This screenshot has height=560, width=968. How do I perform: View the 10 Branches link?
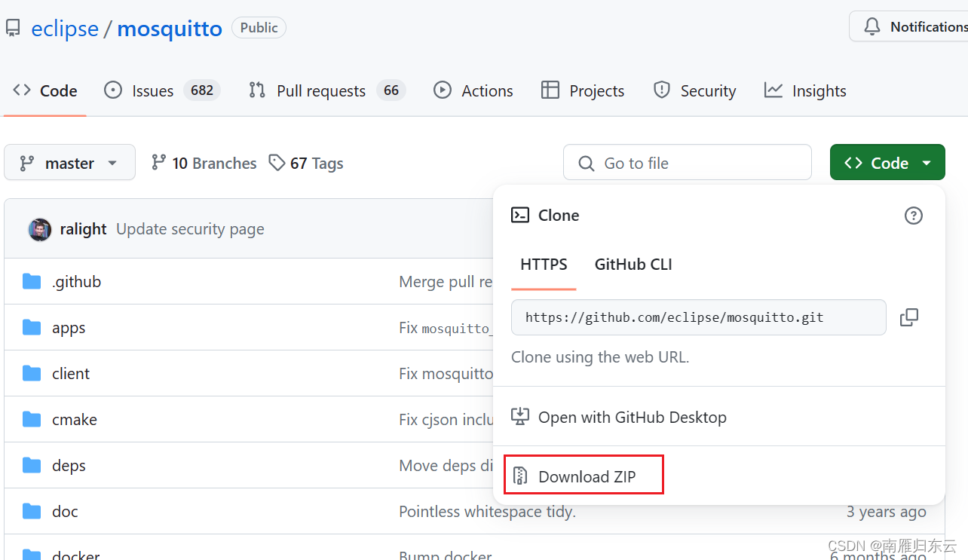pyautogui.click(x=204, y=163)
